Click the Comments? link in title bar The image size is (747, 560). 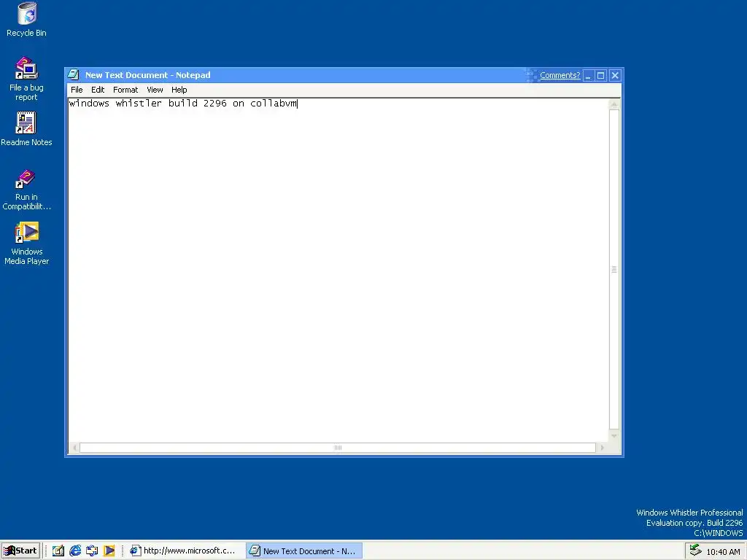point(560,75)
